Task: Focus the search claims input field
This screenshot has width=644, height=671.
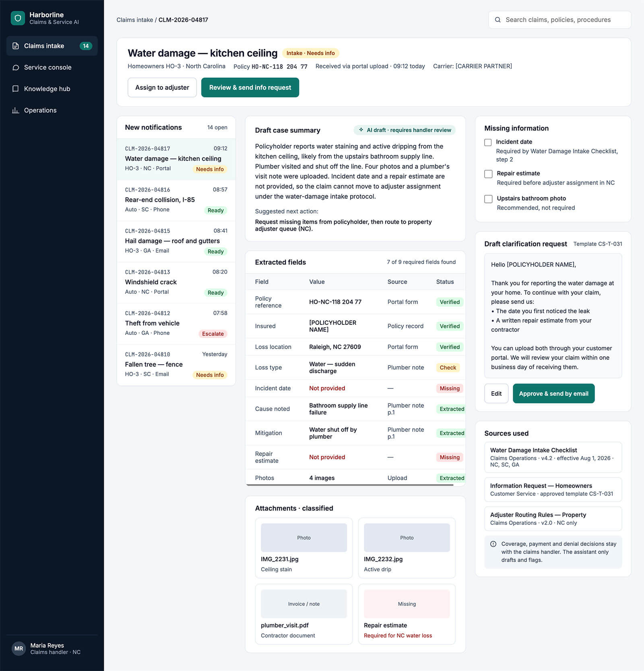Action: tap(559, 20)
